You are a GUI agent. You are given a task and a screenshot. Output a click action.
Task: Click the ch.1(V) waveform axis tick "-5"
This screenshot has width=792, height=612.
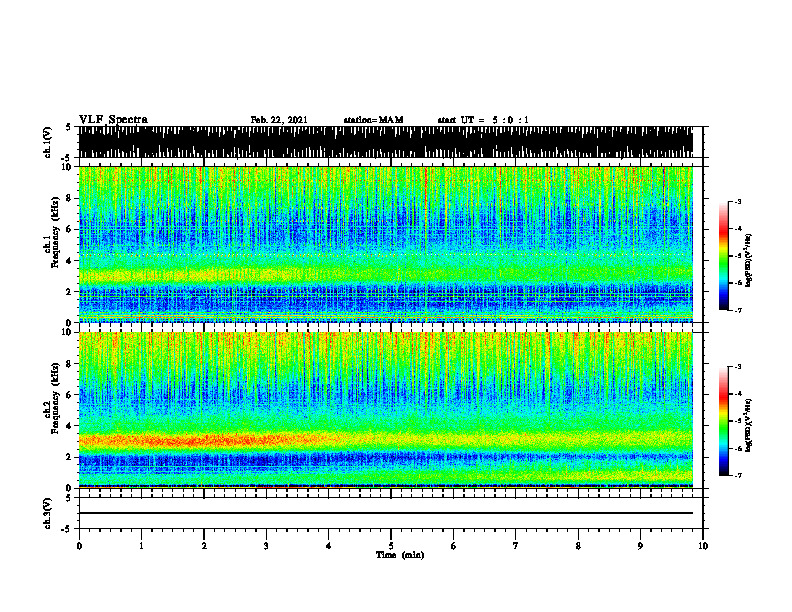(x=67, y=157)
